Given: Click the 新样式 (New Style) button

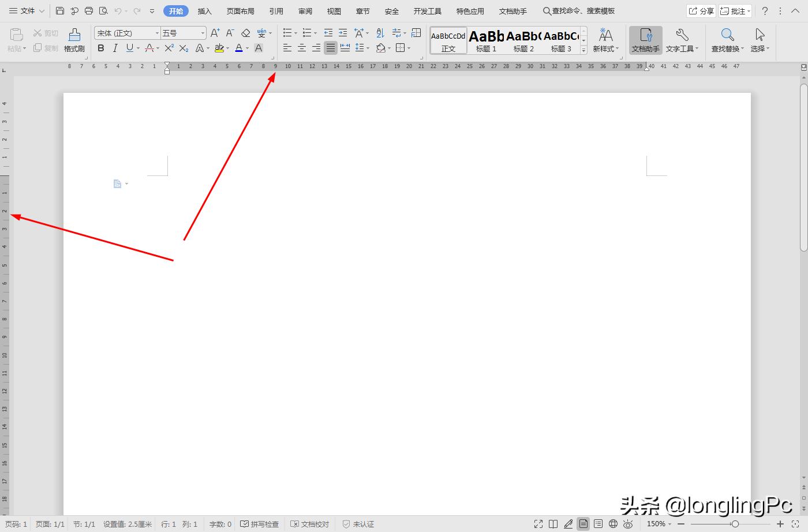Looking at the screenshot, I should coord(605,40).
